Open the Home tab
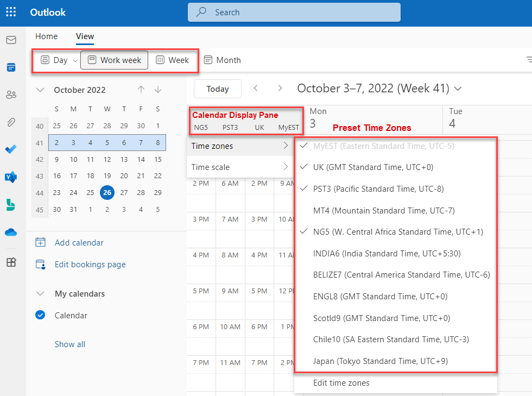532x396 pixels. [x=47, y=36]
